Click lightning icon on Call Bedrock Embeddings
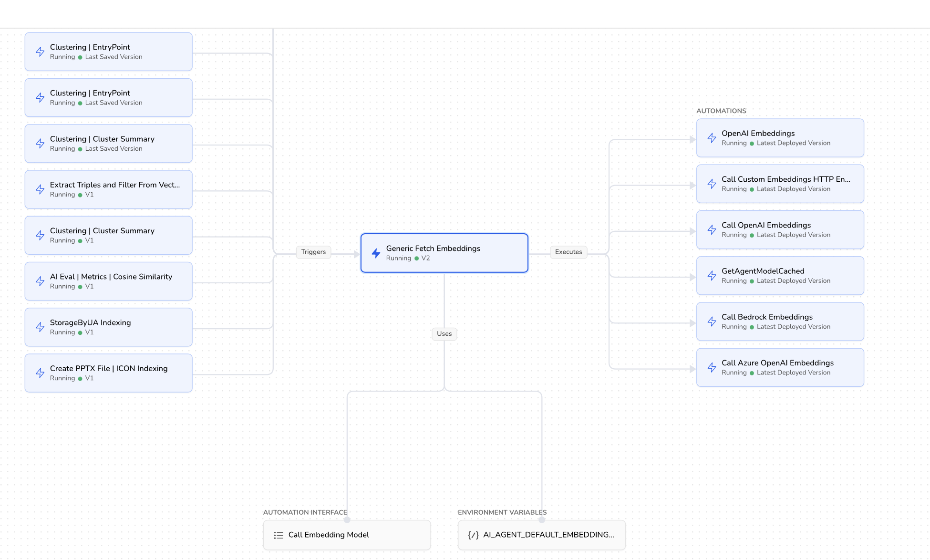The width and height of the screenshot is (930, 560). click(712, 321)
